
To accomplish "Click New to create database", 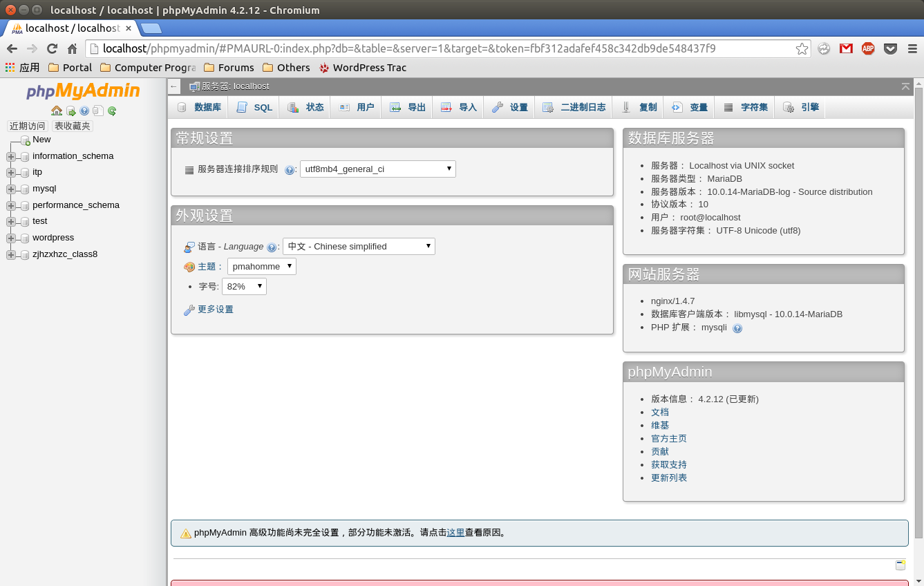I will 41,140.
